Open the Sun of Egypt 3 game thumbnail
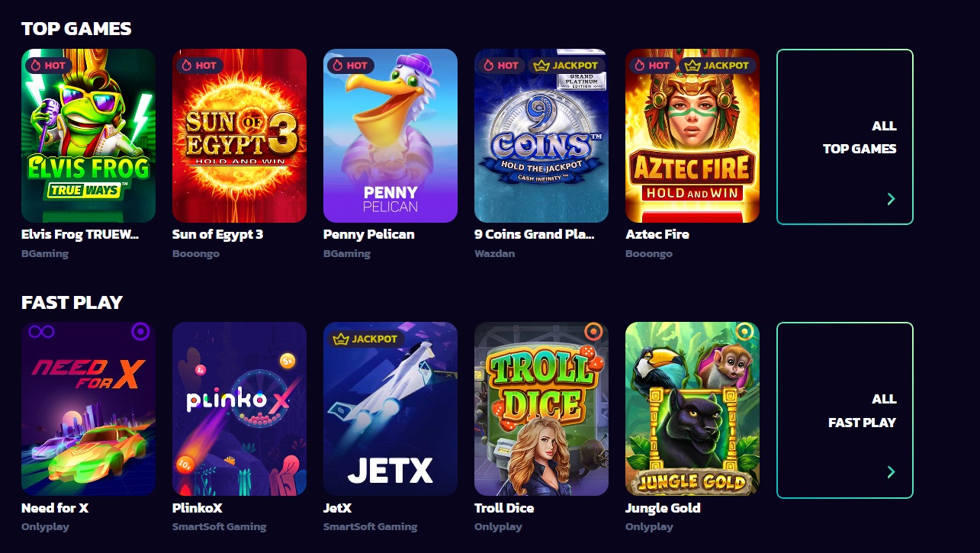This screenshot has width=980, height=553. point(239,136)
